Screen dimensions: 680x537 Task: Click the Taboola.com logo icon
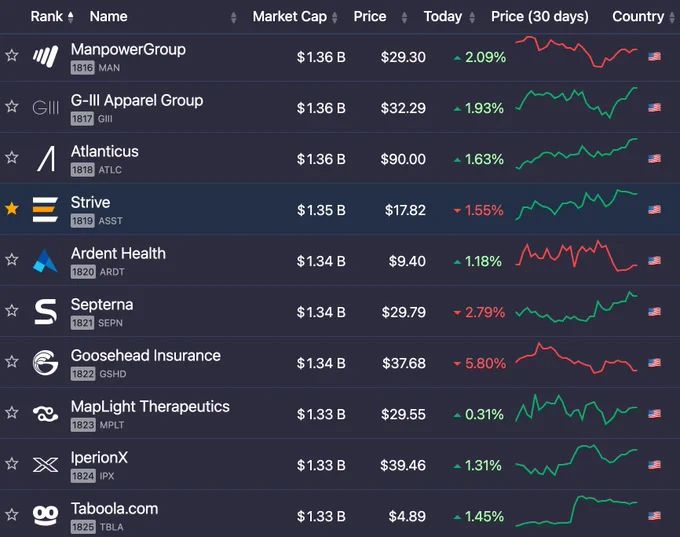click(46, 515)
